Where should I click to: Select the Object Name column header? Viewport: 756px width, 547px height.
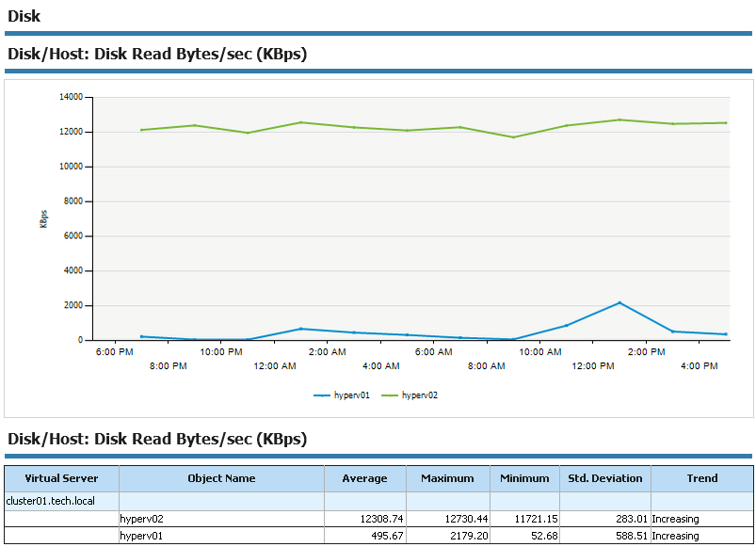click(x=221, y=478)
